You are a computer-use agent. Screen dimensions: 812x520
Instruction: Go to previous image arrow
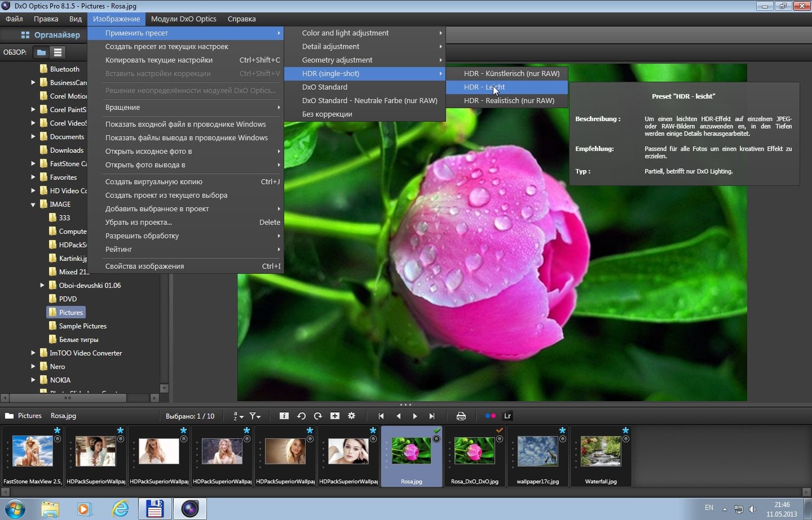(x=398, y=416)
